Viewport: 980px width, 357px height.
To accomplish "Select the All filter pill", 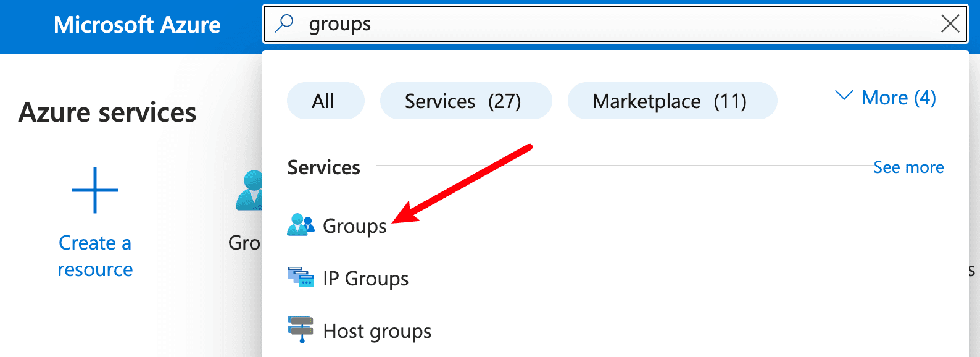I will pyautogui.click(x=325, y=101).
